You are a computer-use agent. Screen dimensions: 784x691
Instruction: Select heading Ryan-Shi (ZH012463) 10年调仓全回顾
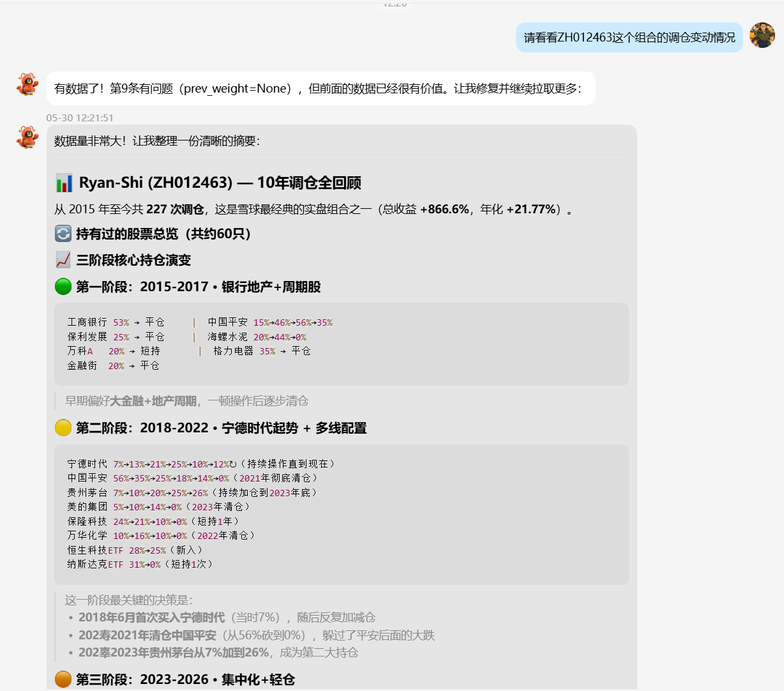pyautogui.click(x=220, y=183)
